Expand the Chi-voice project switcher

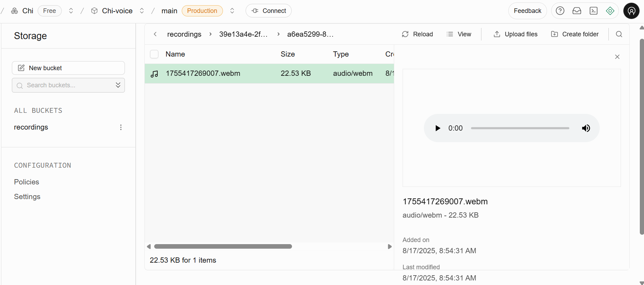click(x=142, y=11)
